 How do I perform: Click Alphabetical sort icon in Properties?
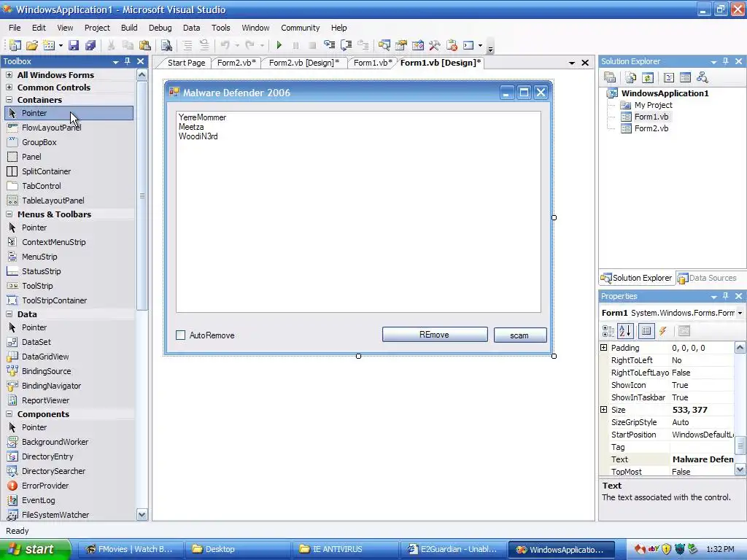(x=625, y=331)
